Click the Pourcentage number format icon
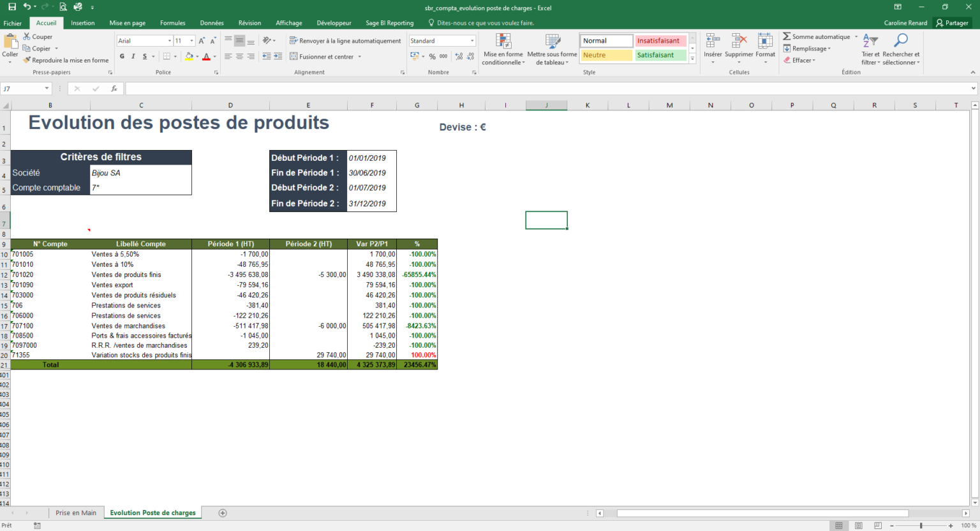Viewport: 980px width, 531px height. (434, 56)
